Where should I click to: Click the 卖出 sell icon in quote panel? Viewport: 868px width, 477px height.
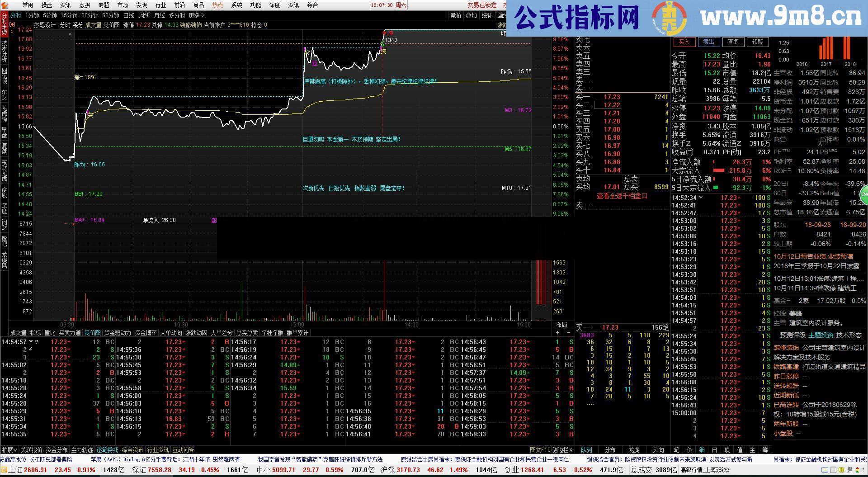click(708, 42)
